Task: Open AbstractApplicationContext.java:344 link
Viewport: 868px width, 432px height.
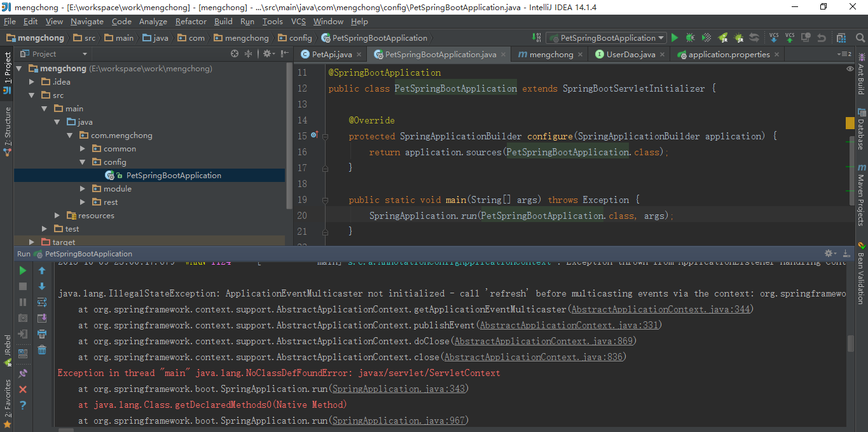Action: (x=661, y=309)
